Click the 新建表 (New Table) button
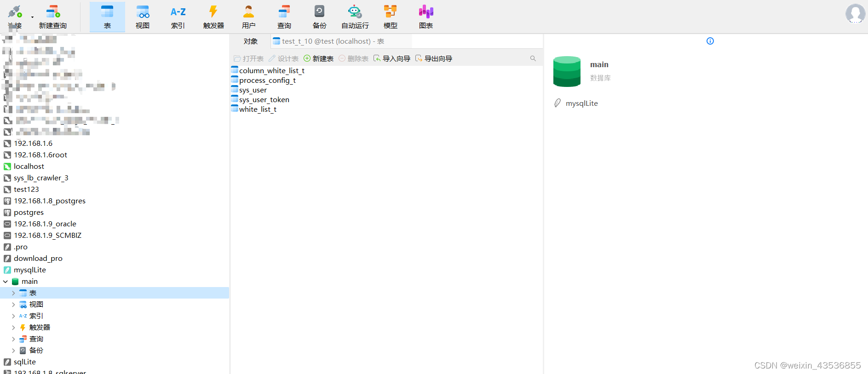The image size is (868, 374). pos(319,58)
